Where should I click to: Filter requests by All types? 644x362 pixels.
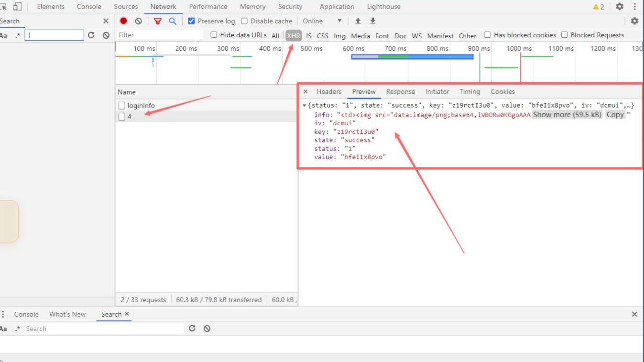click(275, 36)
